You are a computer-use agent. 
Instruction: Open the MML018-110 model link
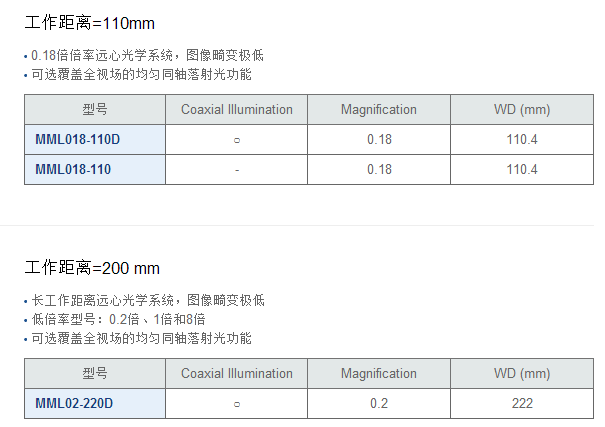pos(73,170)
